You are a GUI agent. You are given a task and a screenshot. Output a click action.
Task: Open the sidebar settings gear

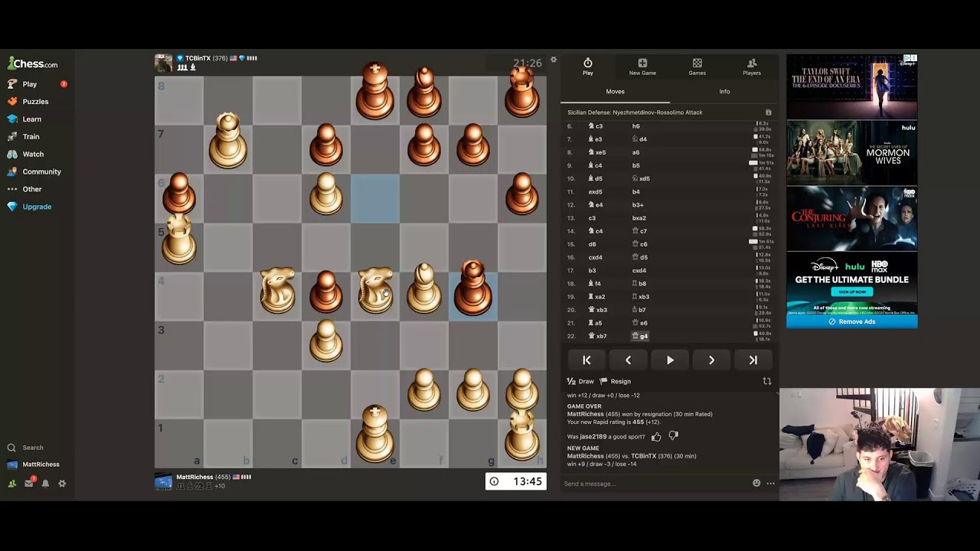click(62, 484)
